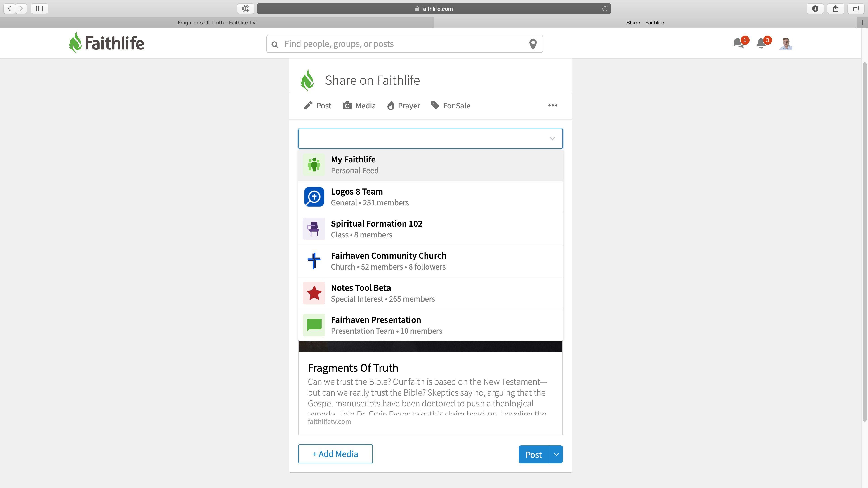Click the group selector combo box

430,138
